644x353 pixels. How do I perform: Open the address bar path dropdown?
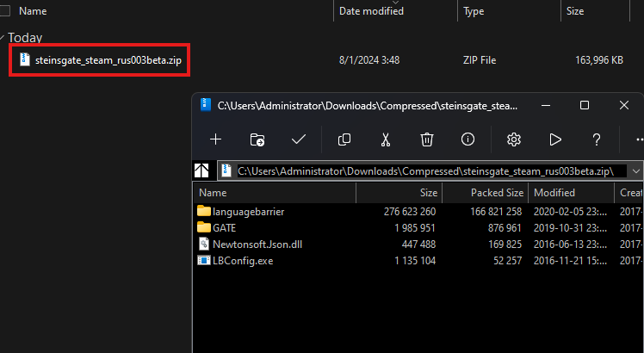pyautogui.click(x=636, y=171)
